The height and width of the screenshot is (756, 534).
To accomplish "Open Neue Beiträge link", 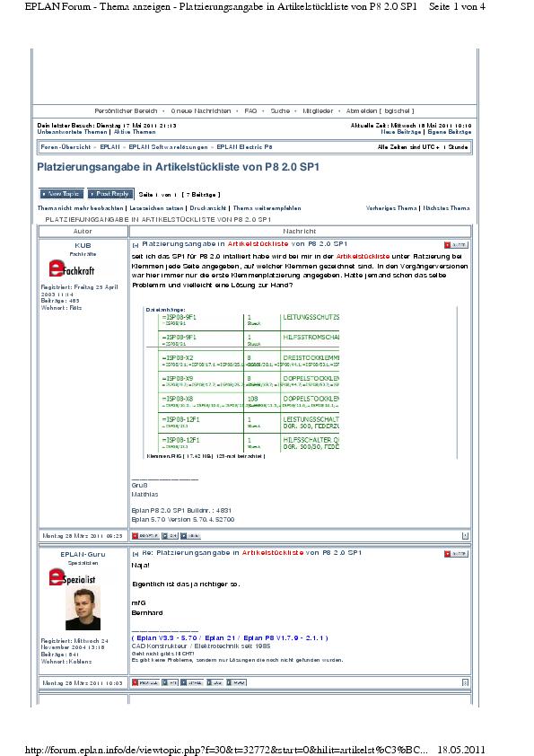I will (x=400, y=132).
